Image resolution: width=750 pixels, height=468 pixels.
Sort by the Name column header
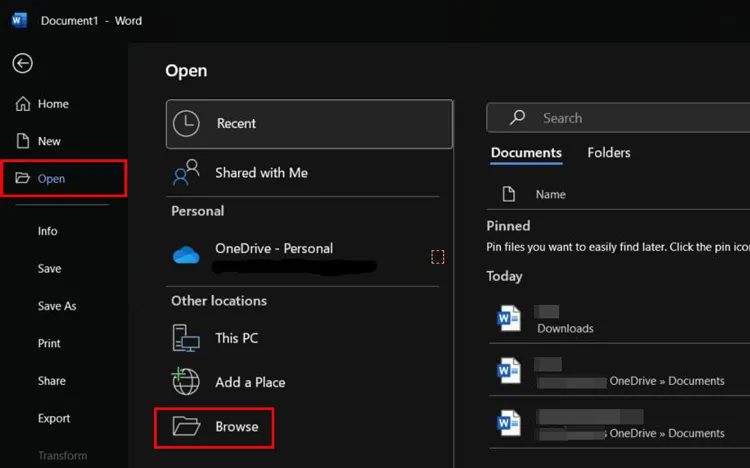(x=551, y=194)
